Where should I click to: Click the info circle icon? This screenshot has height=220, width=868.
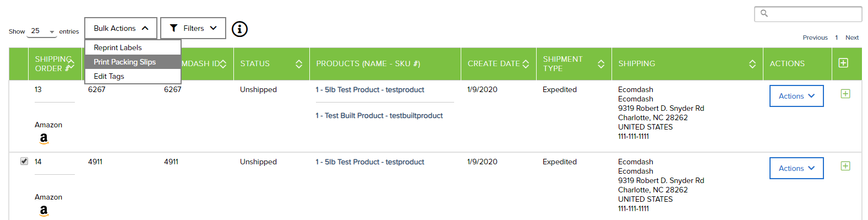tap(239, 29)
